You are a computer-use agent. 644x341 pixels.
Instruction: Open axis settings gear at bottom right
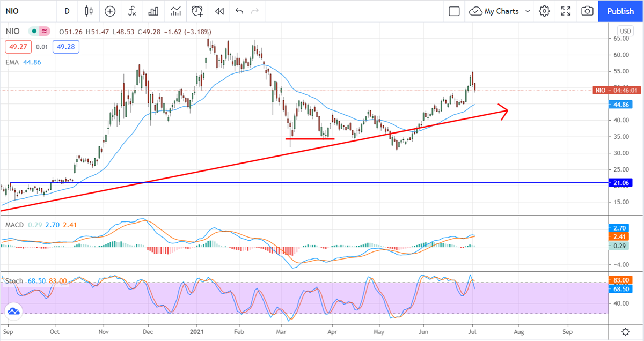coord(625,331)
